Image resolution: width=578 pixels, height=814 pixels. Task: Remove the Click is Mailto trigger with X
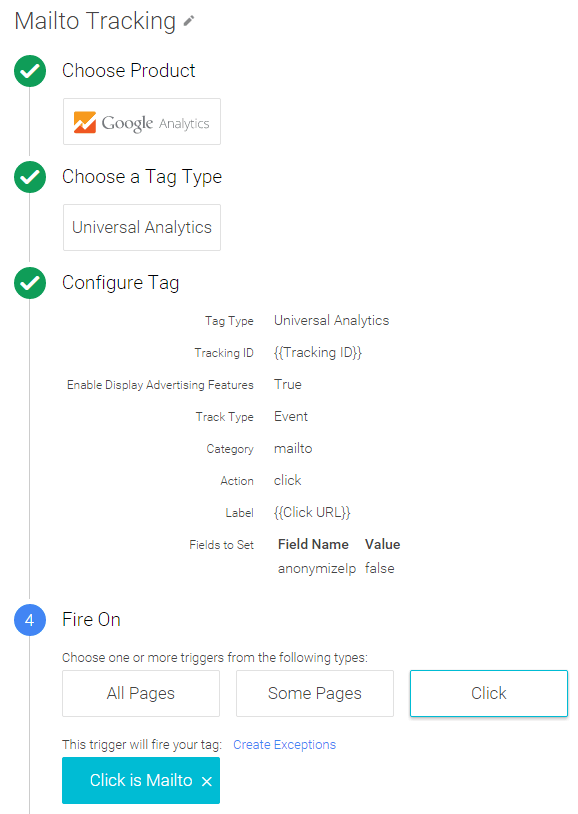pyautogui.click(x=207, y=781)
